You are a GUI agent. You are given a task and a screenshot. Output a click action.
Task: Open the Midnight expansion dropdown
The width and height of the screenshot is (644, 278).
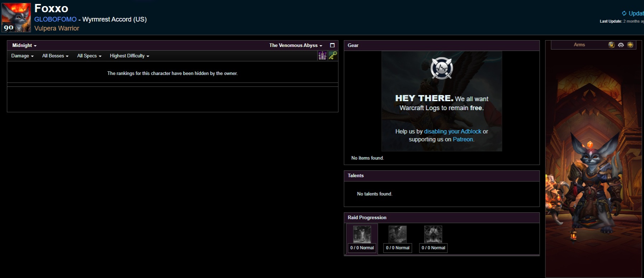24,46
